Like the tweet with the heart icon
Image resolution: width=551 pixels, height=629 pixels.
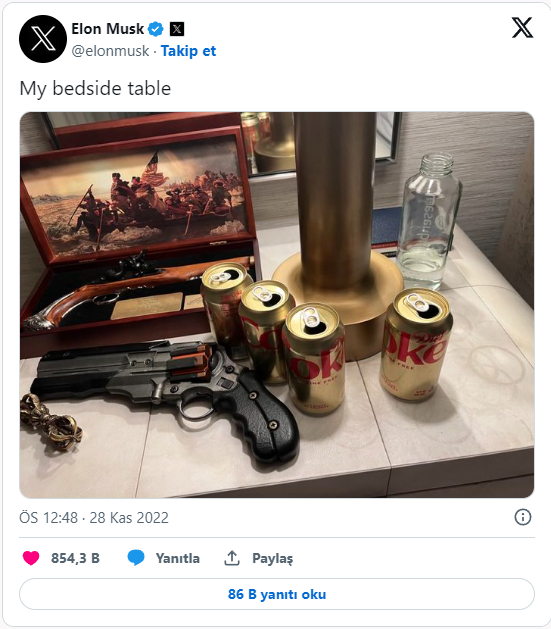point(31,558)
